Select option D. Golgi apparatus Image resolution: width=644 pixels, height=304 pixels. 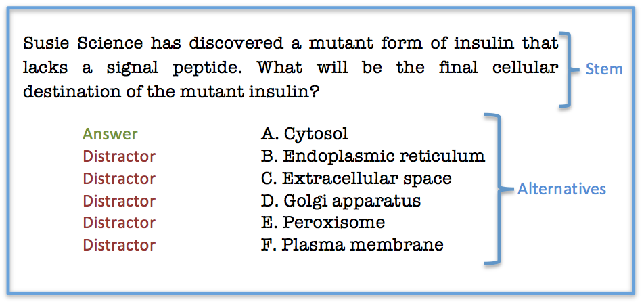[341, 201]
